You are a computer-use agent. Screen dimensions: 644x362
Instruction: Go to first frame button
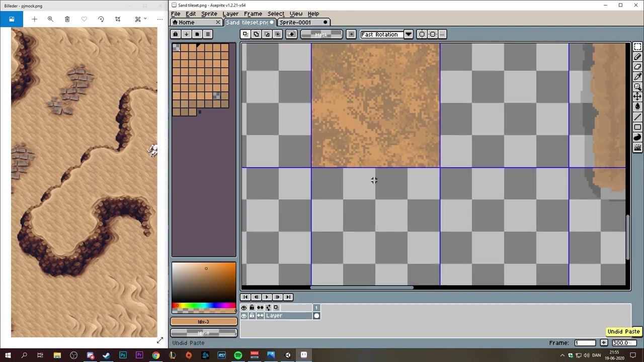(245, 297)
